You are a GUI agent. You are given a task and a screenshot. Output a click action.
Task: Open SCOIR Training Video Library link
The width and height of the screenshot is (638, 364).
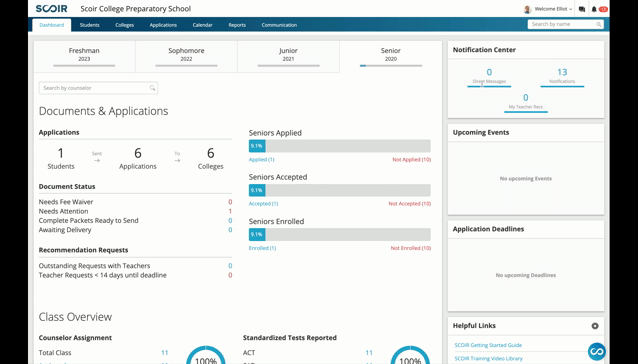pos(488,358)
